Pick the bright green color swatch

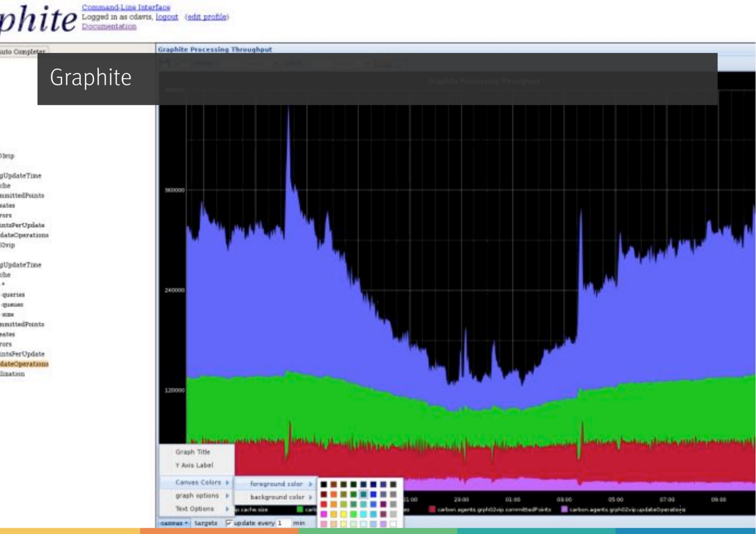(x=353, y=514)
